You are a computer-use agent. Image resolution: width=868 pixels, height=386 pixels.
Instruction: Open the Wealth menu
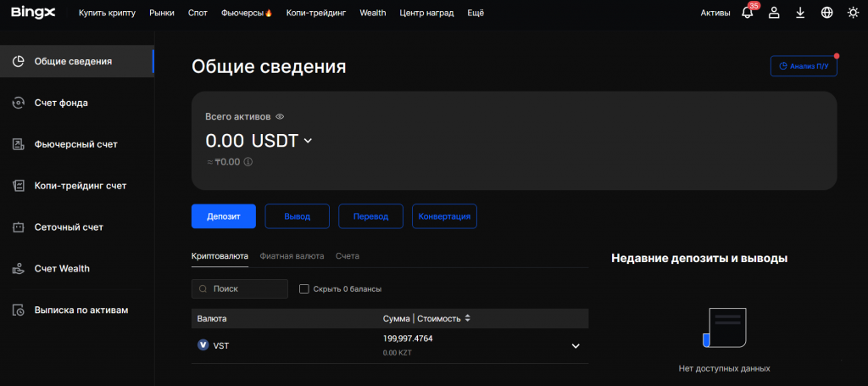pyautogui.click(x=373, y=13)
